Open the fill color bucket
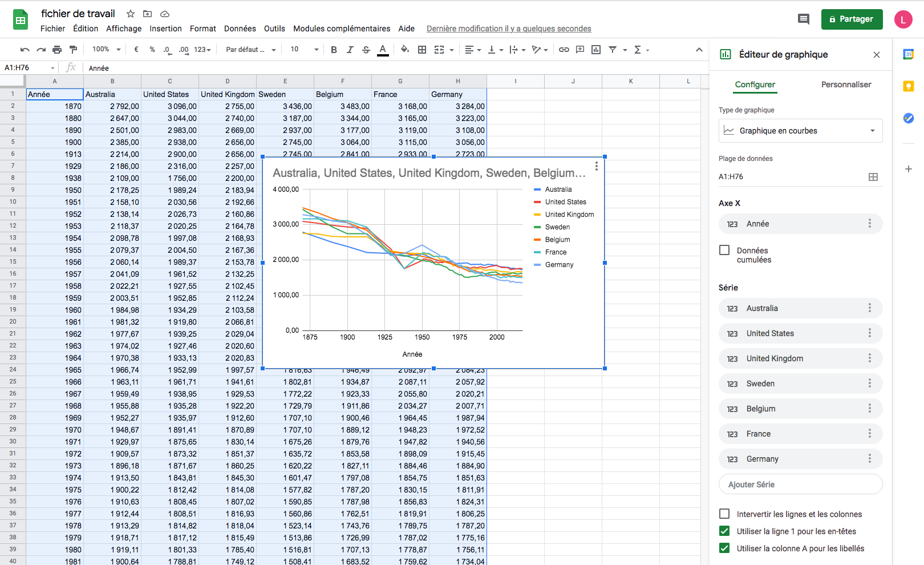Screen dimensions: 924x565 tap(404, 50)
